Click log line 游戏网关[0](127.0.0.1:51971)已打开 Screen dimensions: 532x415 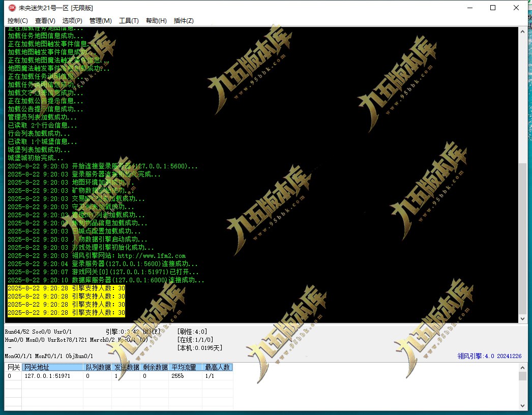[x=103, y=272]
